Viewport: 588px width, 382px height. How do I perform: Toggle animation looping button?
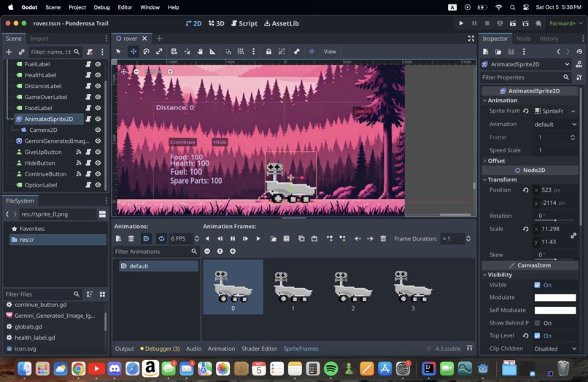(161, 239)
